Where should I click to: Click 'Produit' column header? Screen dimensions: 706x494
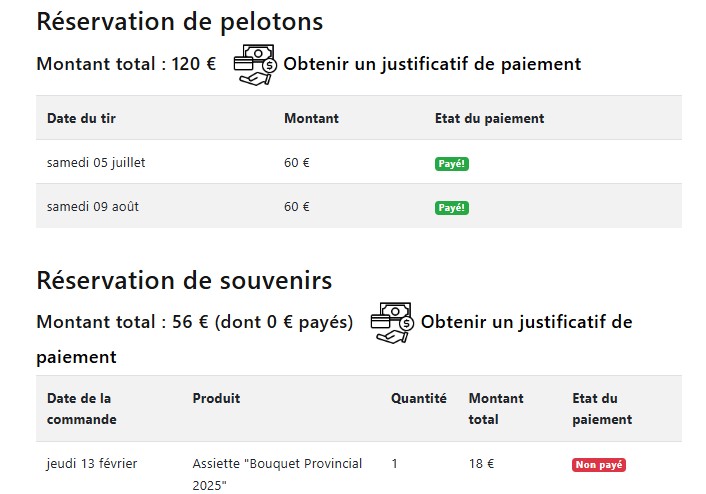pyautogui.click(x=216, y=398)
